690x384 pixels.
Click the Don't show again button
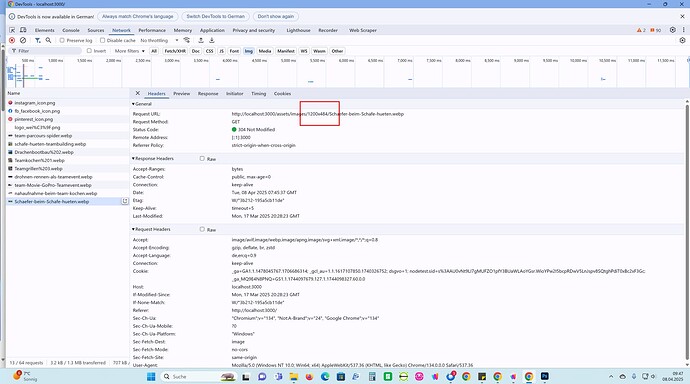pyautogui.click(x=276, y=16)
